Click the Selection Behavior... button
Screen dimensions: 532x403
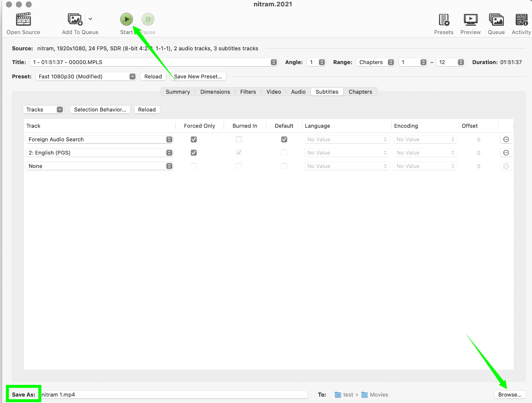pyautogui.click(x=100, y=109)
